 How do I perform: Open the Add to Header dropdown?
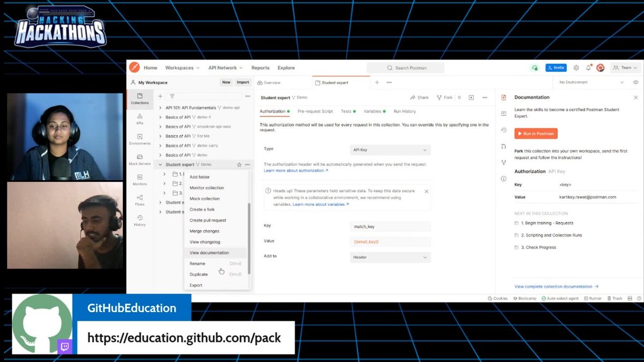pos(390,257)
